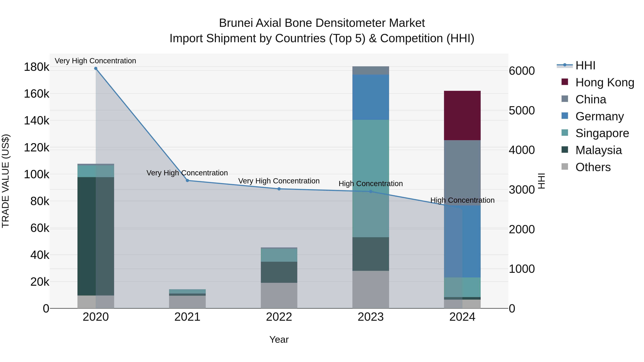Click the China segment of 2024 bar
Image resolution: width=644 pixels, height=362 pixels.
[462, 173]
